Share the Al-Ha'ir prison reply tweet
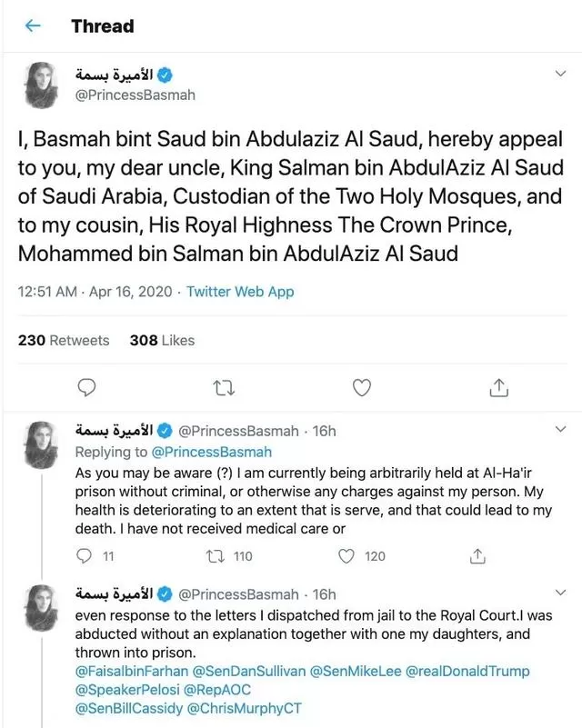This screenshot has width=582, height=728. pyautogui.click(x=477, y=555)
